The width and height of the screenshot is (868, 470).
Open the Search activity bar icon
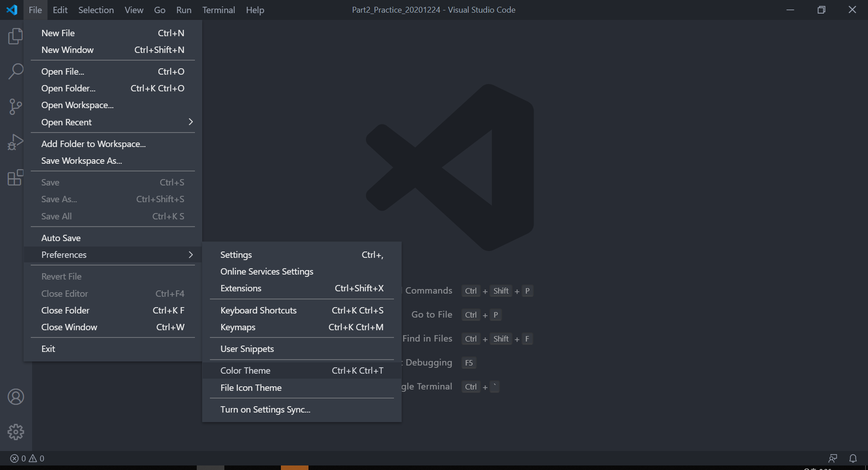tap(15, 71)
